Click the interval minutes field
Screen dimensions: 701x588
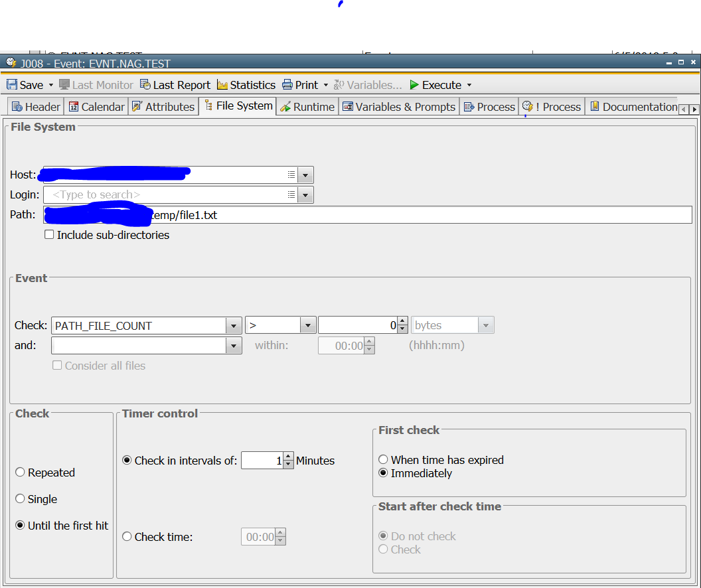pos(262,460)
